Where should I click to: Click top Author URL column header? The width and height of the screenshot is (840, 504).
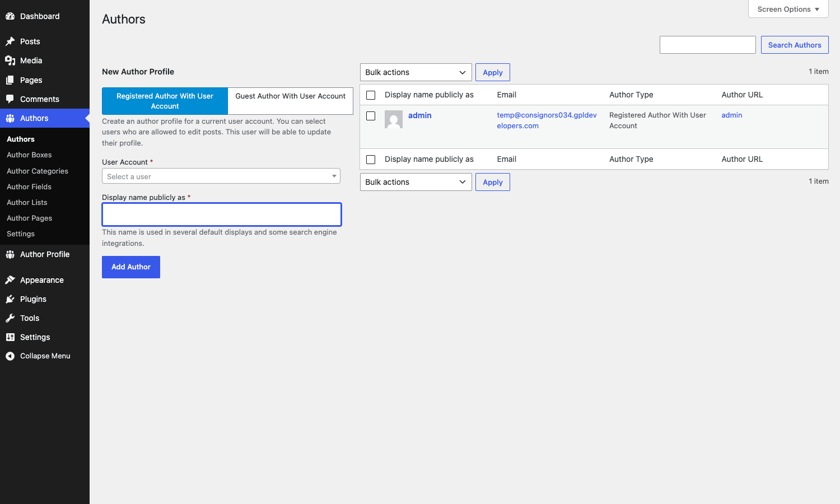742,95
